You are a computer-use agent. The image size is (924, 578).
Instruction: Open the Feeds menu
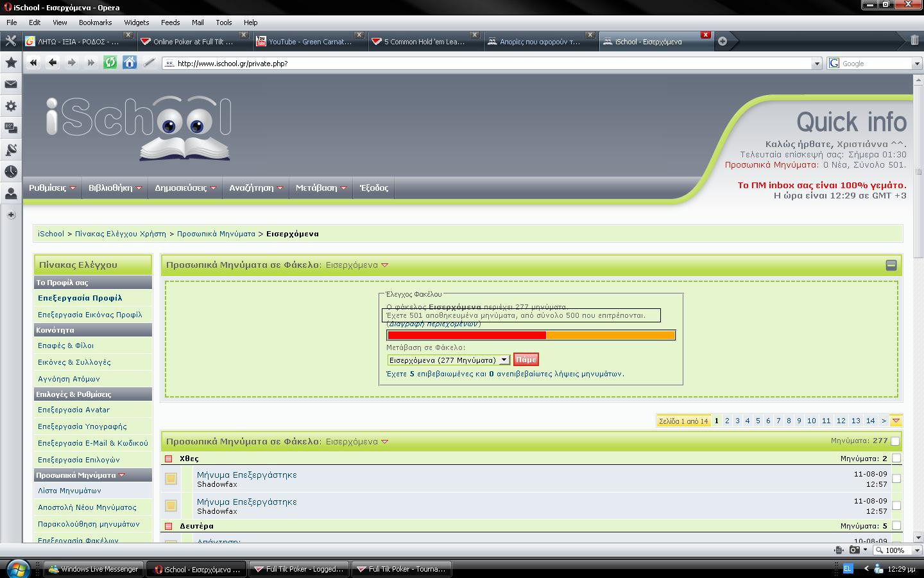click(170, 22)
